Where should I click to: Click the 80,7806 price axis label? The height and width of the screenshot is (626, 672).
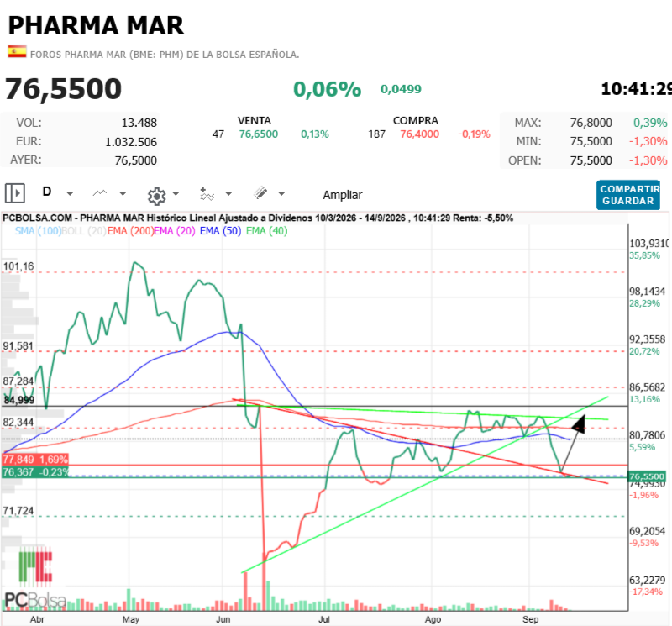click(647, 435)
